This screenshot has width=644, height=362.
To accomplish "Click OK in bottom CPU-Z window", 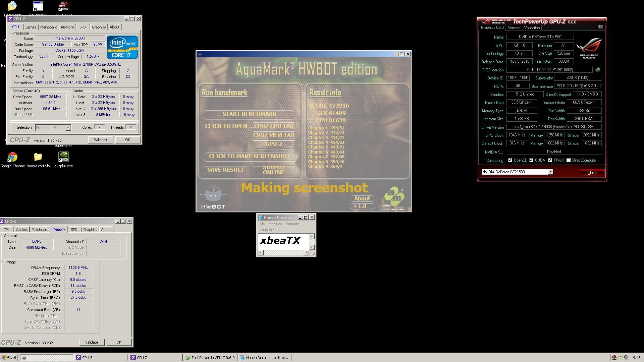I will [x=119, y=342].
